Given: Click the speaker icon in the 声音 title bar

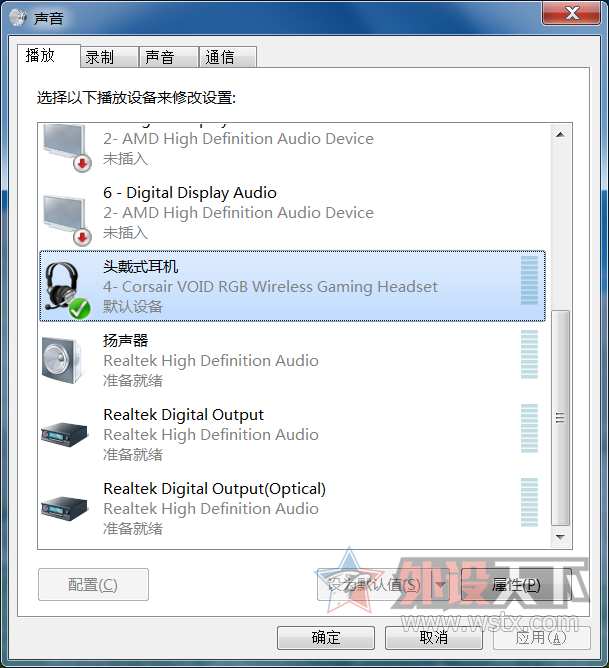Looking at the screenshot, I should pyautogui.click(x=18, y=16).
